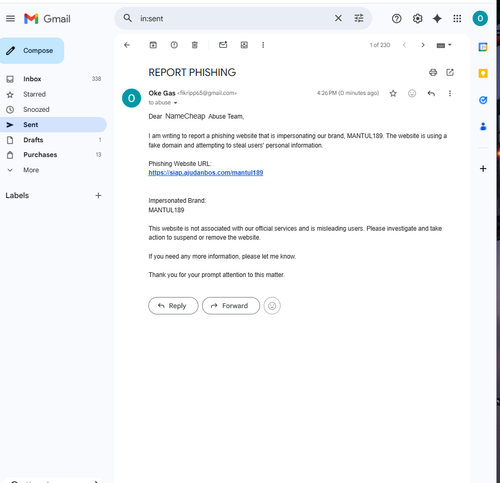This screenshot has height=483, width=500.
Task: Mark the email as unread
Action: tap(223, 45)
